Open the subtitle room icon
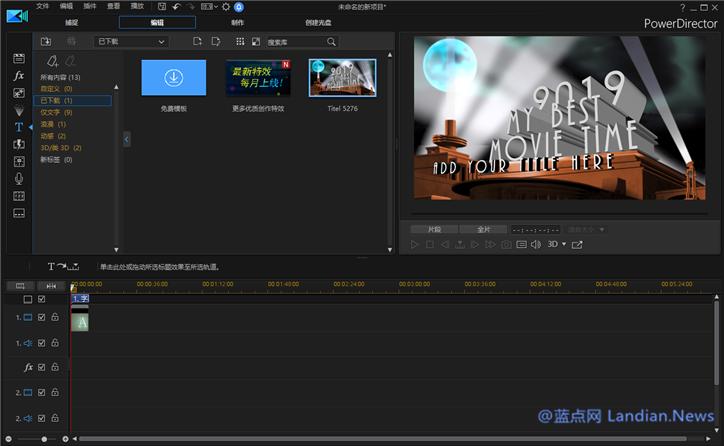Screen dimensions: 724x446 tap(19, 213)
